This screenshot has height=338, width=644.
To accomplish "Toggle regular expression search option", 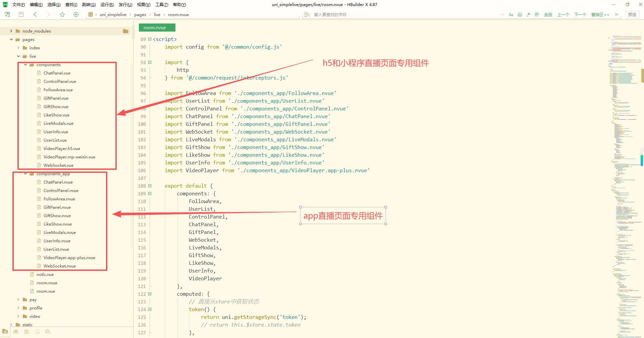I will click(528, 15).
